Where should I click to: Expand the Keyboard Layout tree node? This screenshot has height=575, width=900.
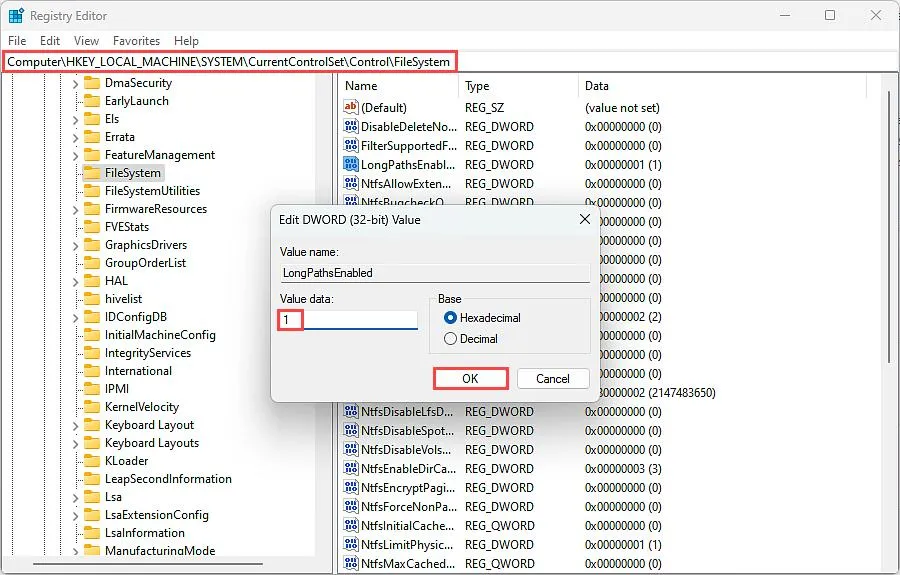coord(75,425)
